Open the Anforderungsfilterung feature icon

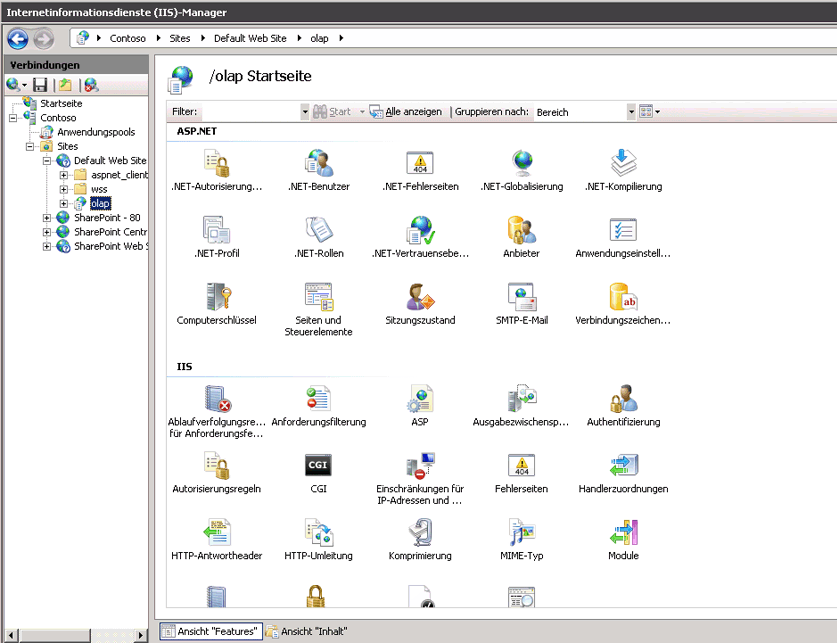click(318, 398)
